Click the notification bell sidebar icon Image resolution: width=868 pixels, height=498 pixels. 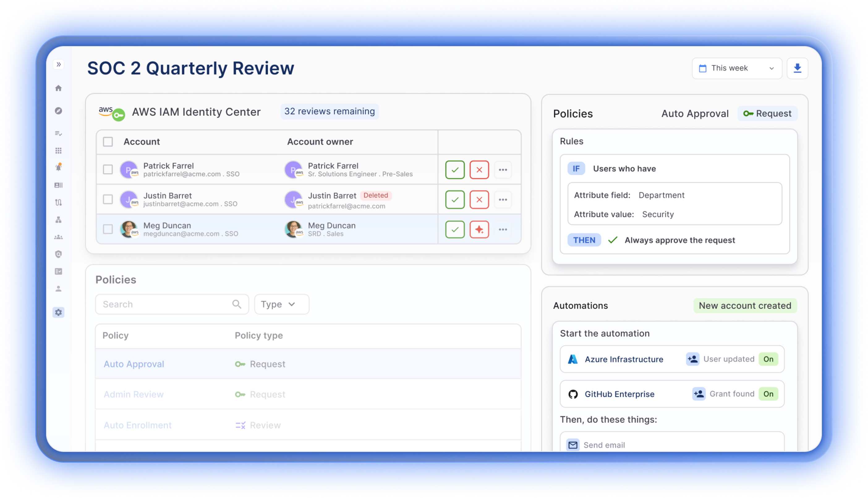[58, 168]
